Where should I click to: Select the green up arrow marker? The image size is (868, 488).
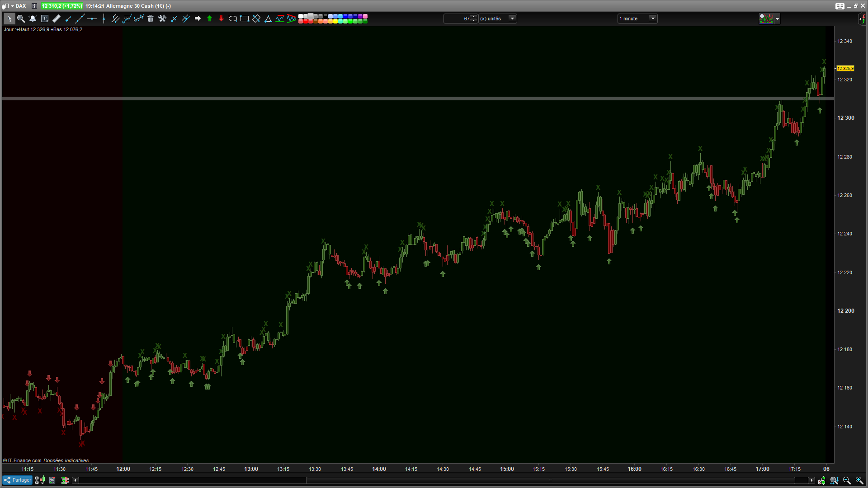click(x=209, y=19)
